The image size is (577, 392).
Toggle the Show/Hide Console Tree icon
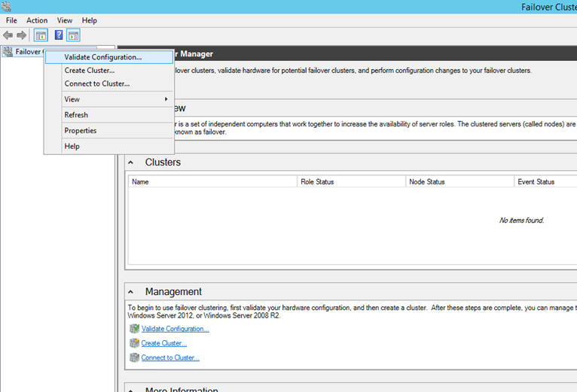tap(41, 35)
